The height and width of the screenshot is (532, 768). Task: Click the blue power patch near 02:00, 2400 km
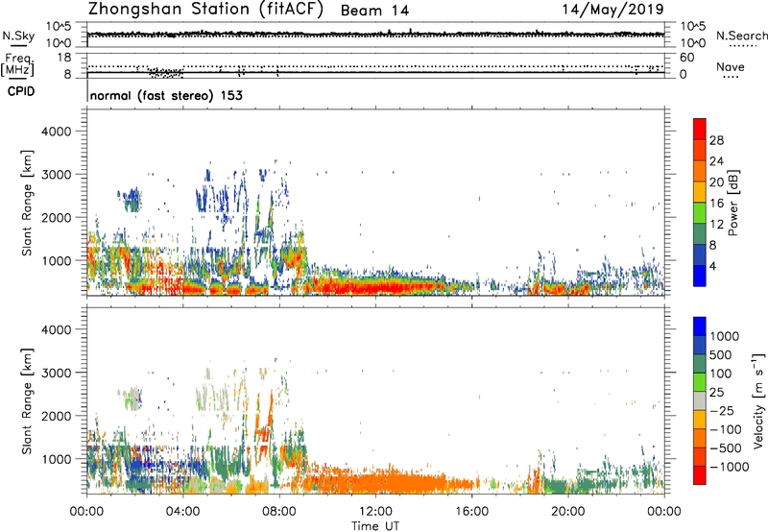132,200
